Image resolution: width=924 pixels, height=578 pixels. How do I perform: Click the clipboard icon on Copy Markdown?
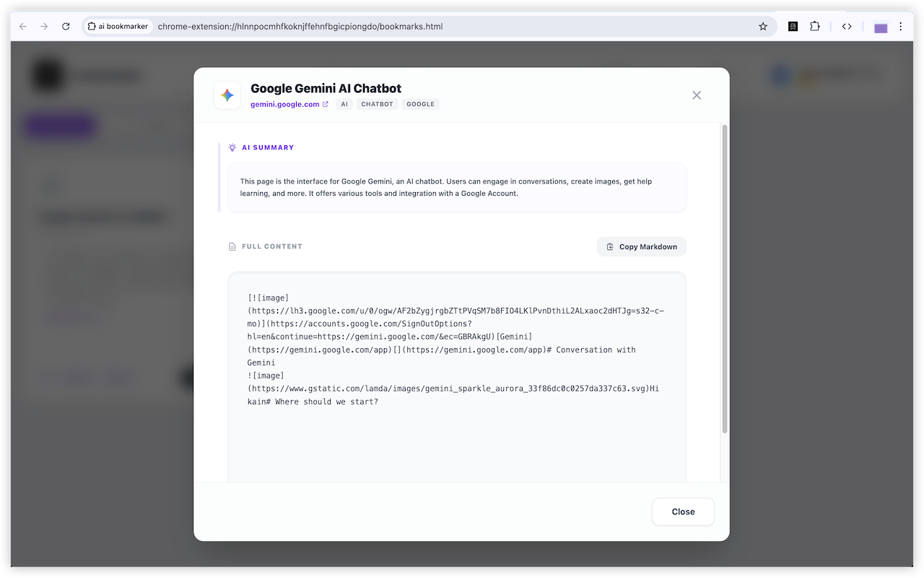609,246
